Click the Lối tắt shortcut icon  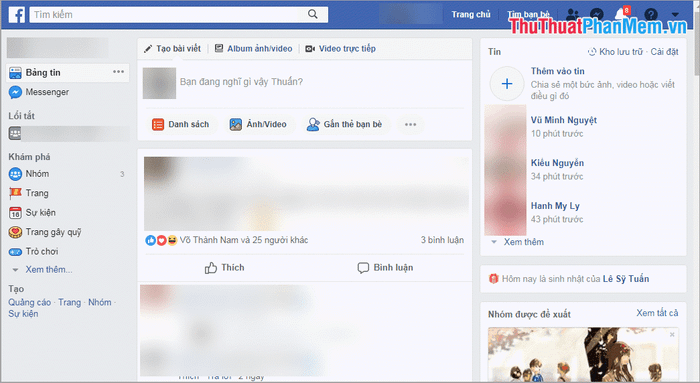(15, 133)
